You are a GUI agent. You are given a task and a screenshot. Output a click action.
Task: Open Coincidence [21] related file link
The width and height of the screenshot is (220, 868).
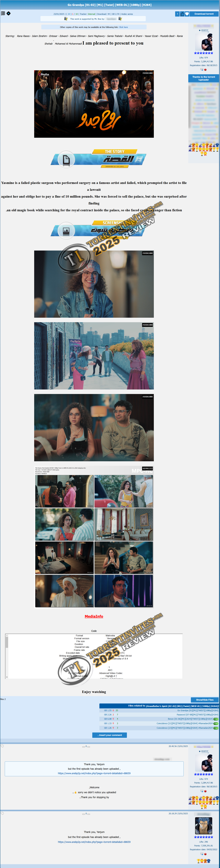pyautogui.click(x=185, y=723)
